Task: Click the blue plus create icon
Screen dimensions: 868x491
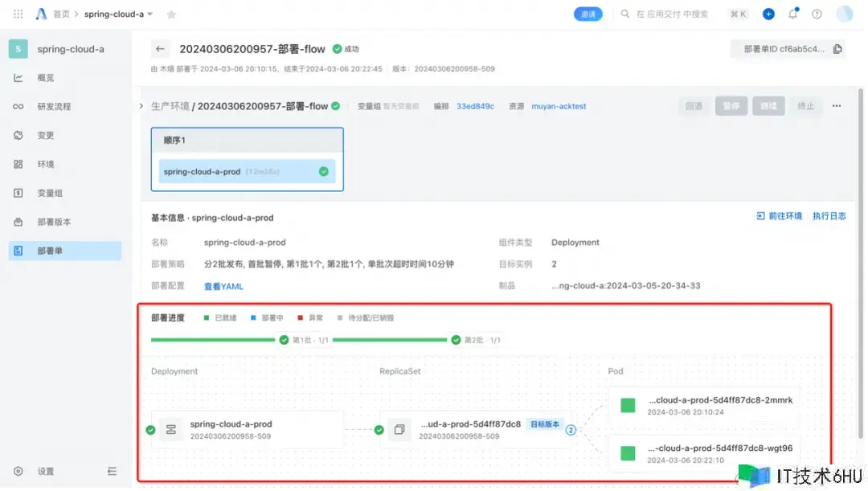Action: pos(768,14)
